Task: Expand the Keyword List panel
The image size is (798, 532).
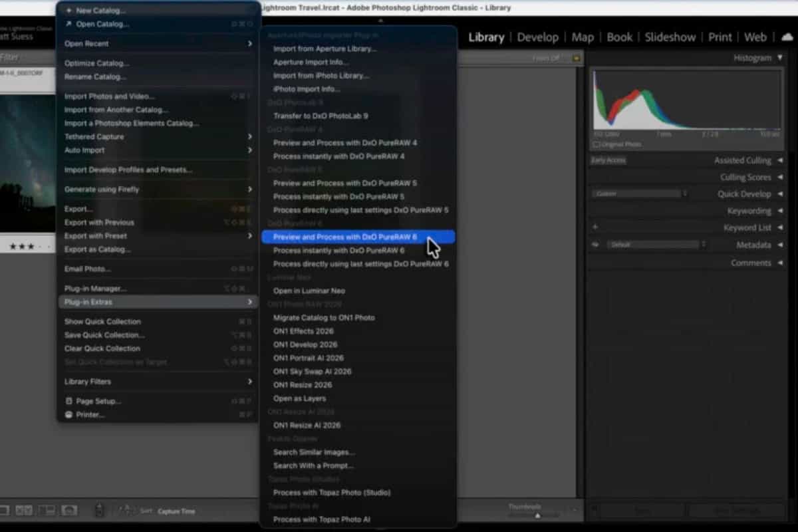Action: pos(780,227)
